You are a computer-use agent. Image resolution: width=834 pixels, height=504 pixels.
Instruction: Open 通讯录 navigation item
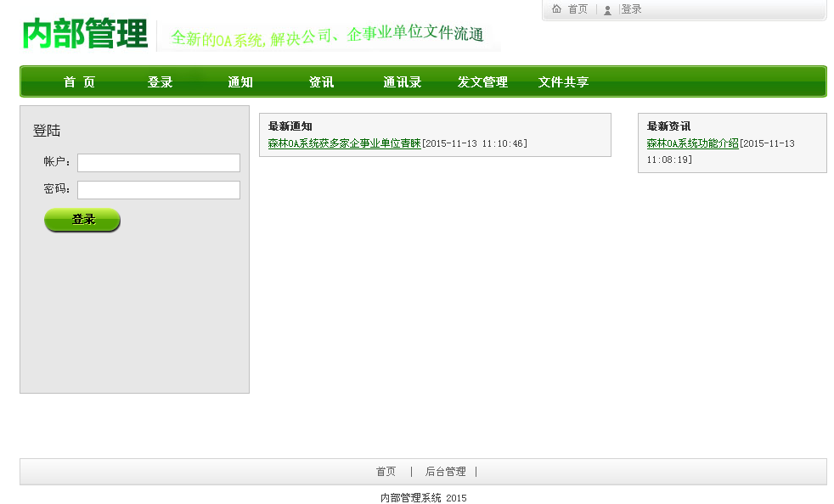(402, 82)
